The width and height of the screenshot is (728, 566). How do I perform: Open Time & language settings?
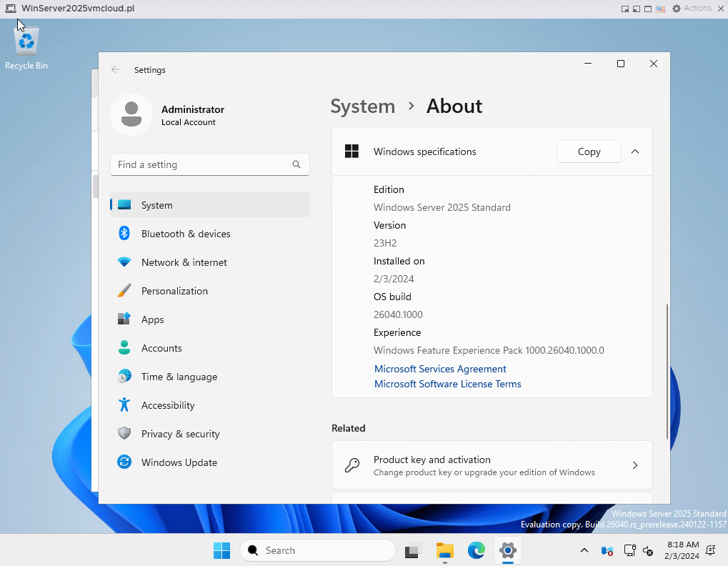point(179,377)
